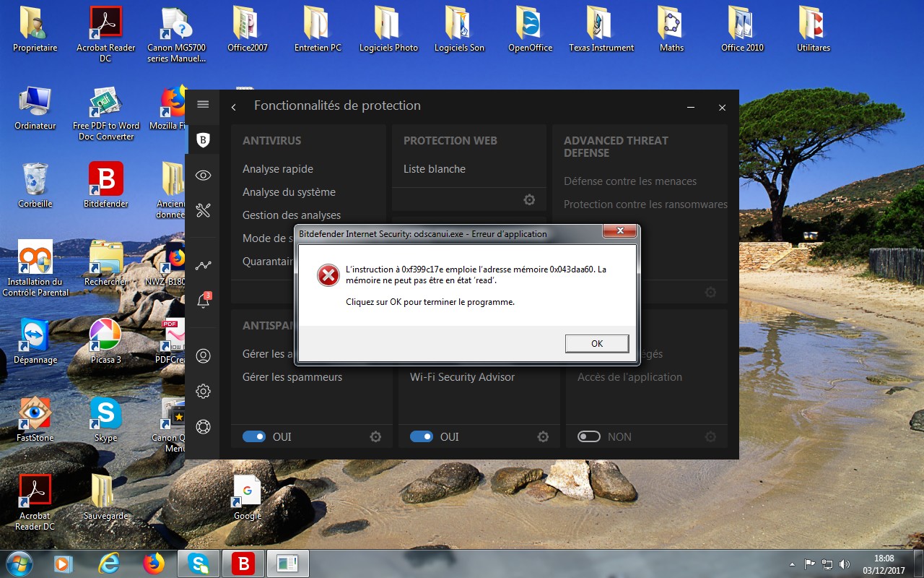Open the Bitdefender shield dashboard in the sidebar
924x578 pixels.
204,140
